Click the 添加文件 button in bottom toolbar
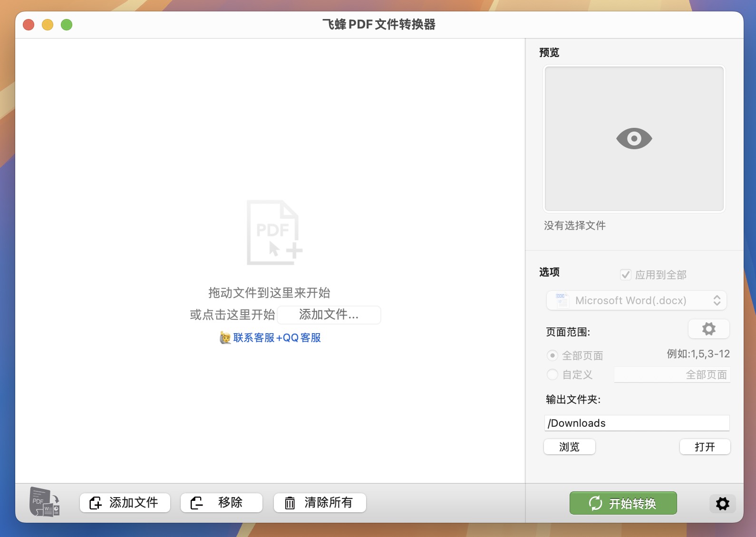756x537 pixels. (x=125, y=503)
